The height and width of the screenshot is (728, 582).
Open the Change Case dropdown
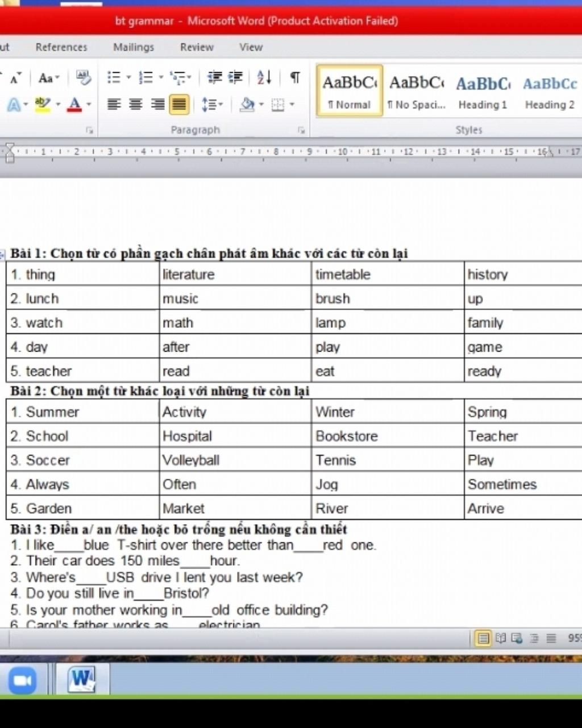click(49, 78)
